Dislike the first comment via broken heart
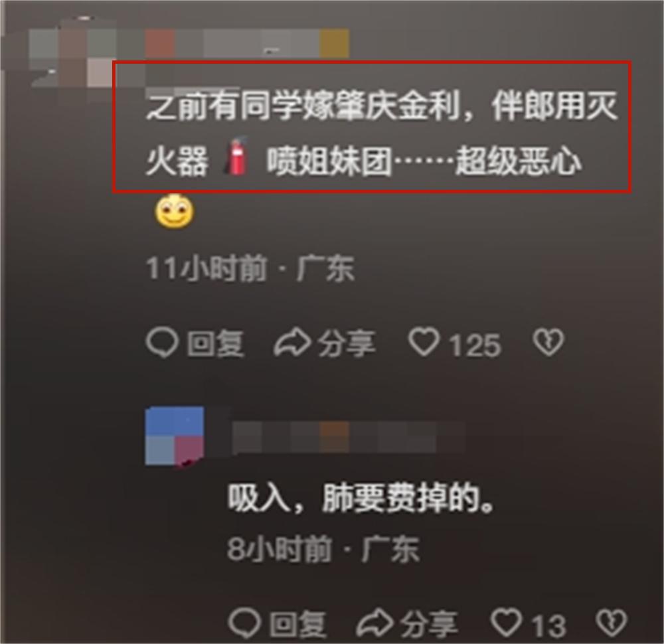 coord(548,343)
